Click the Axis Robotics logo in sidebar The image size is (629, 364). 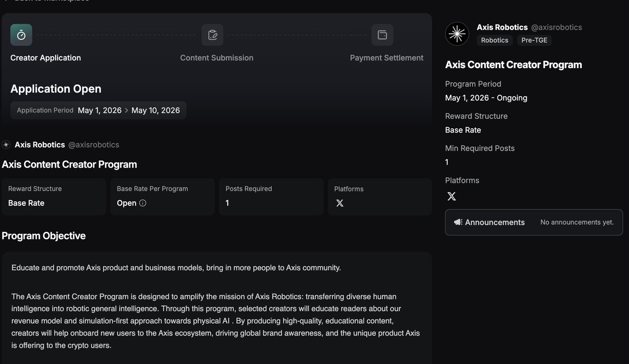(457, 34)
